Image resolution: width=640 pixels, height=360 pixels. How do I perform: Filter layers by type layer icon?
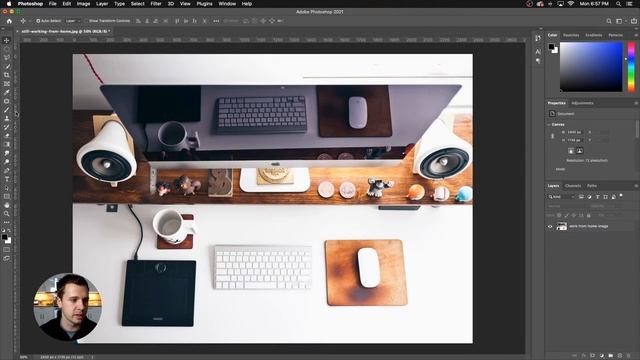[x=598, y=197]
